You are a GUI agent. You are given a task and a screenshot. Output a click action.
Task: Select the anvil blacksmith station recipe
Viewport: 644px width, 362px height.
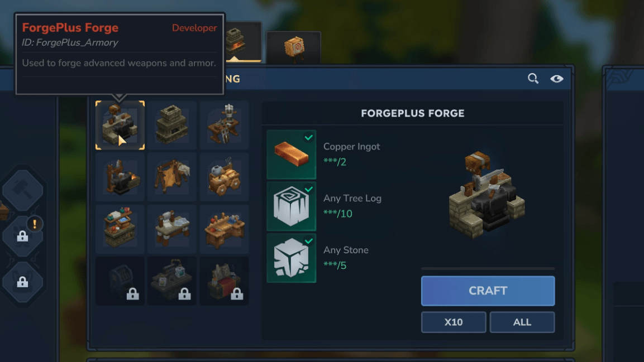point(120,177)
